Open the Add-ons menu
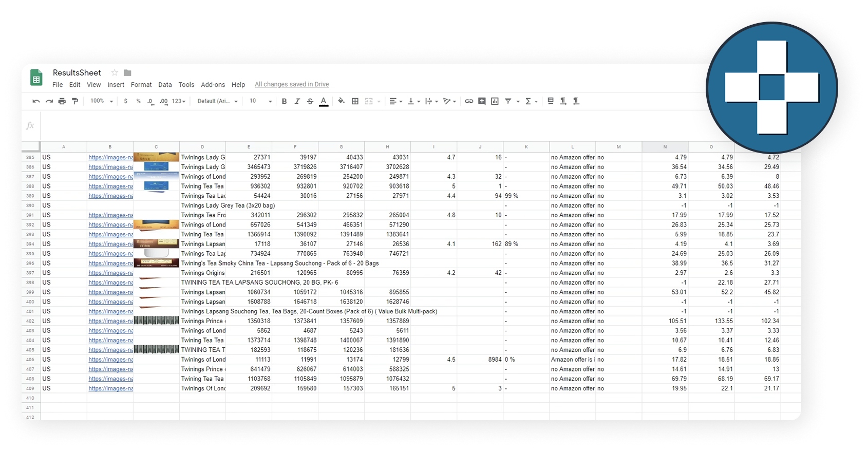Screen dimensions: 868x450 213,85
